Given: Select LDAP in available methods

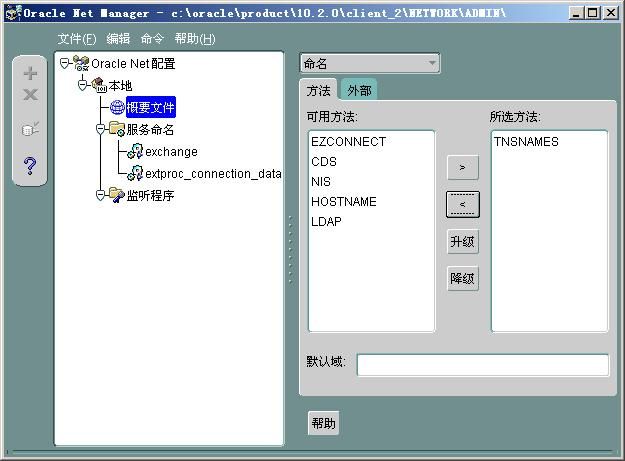Looking at the screenshot, I should pyautogui.click(x=326, y=222).
